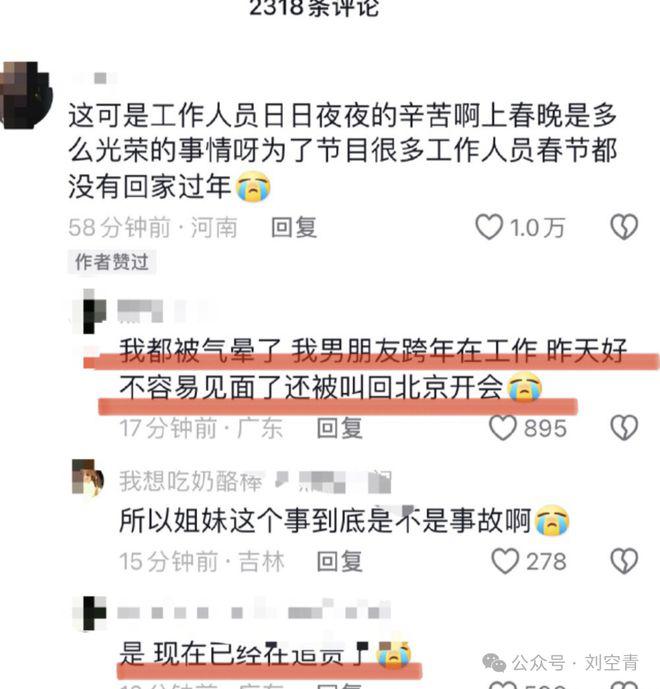Open avatar of the top commenter
Image resolution: width=660 pixels, height=689 pixels.
tap(26, 95)
